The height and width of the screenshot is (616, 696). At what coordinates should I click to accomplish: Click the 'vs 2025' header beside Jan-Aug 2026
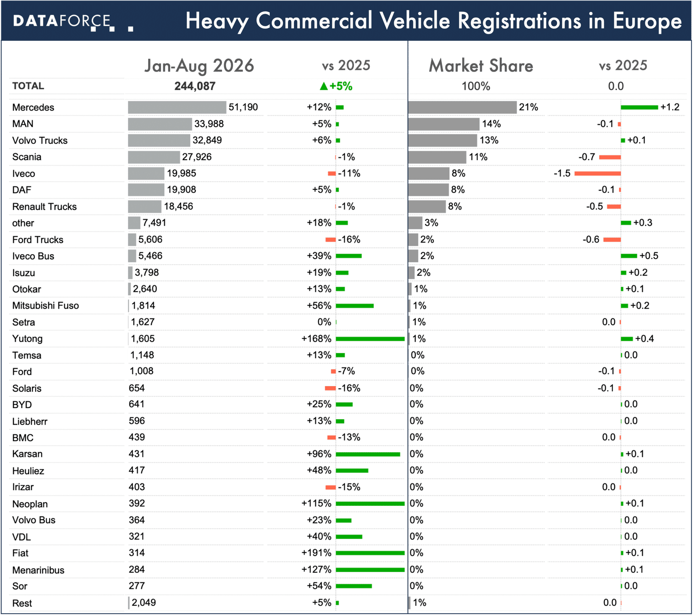click(x=346, y=66)
